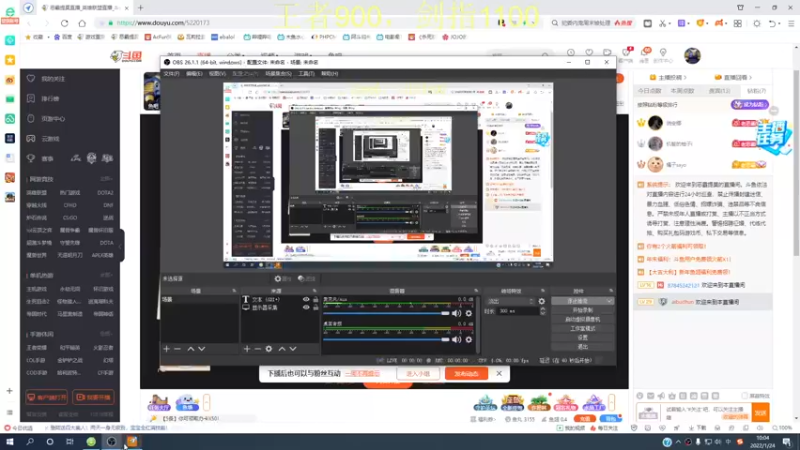Open source properties button above OBS docks
Viewport: 800px width, 450px height.
[x=283, y=279]
